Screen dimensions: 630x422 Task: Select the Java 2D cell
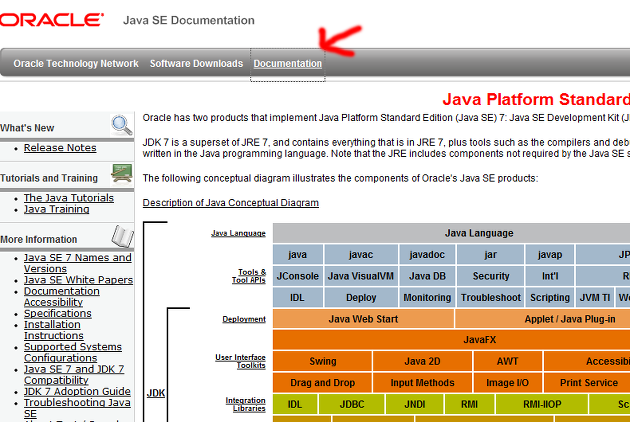422,361
